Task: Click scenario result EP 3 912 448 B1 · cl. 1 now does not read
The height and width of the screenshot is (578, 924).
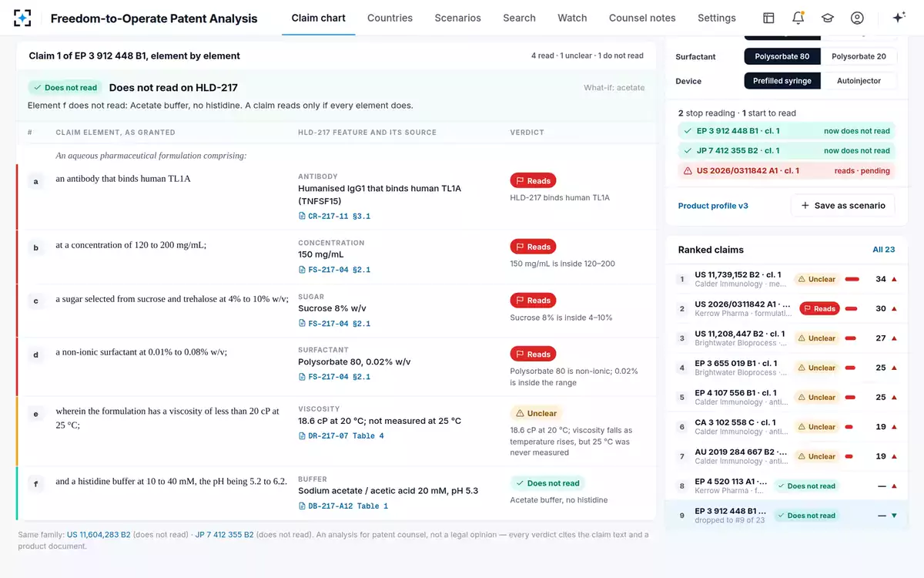Action: [786, 131]
